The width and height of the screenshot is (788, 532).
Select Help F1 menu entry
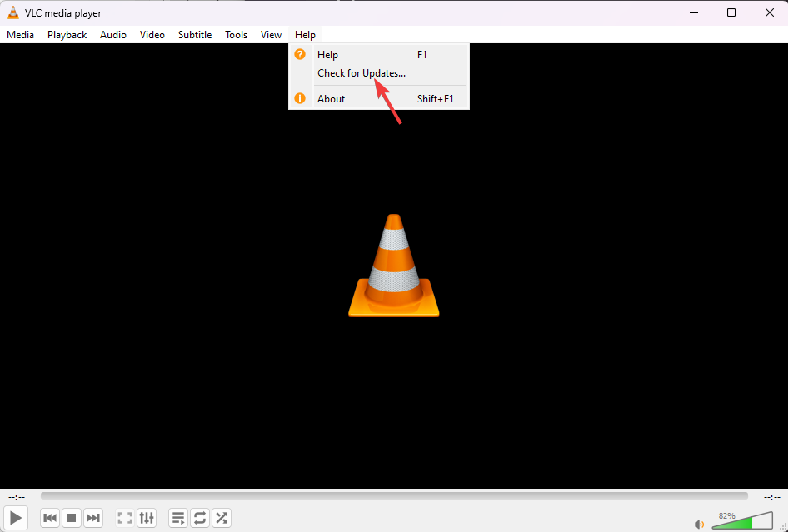pyautogui.click(x=379, y=55)
